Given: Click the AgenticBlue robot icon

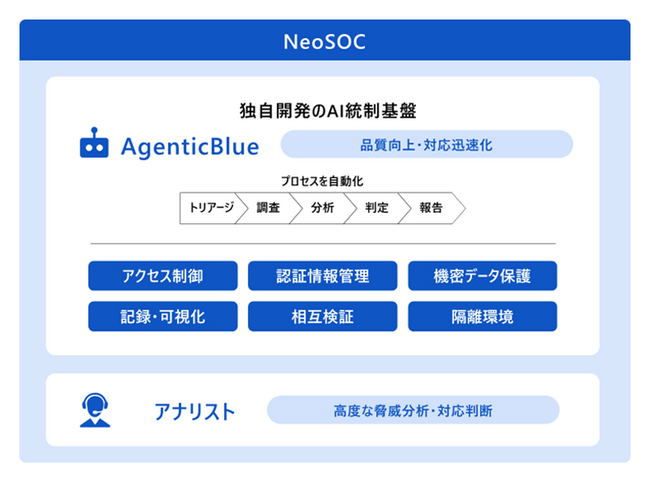Looking at the screenshot, I should point(94,143).
